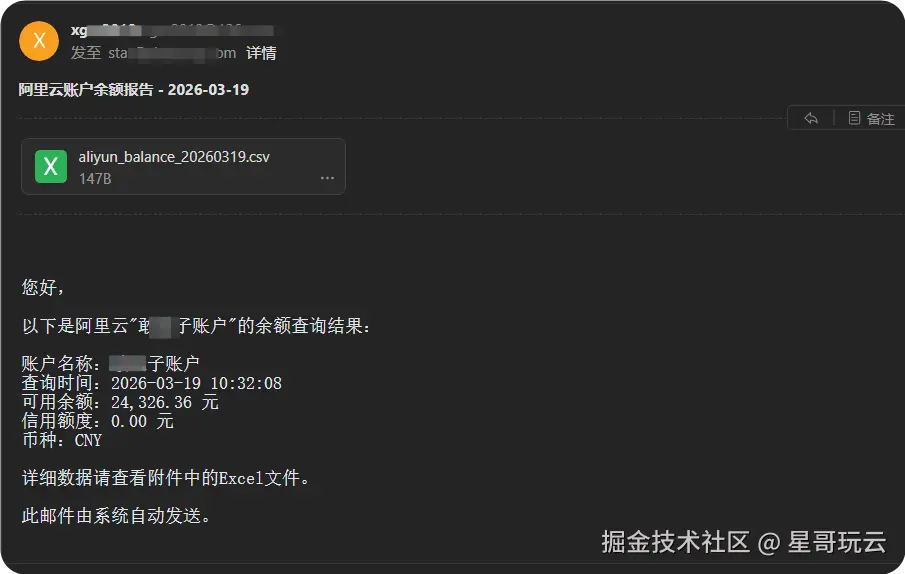The height and width of the screenshot is (574, 905).
Task: Click the 查询时间 2026-03-19 10:32:08 line
Action: click(152, 383)
